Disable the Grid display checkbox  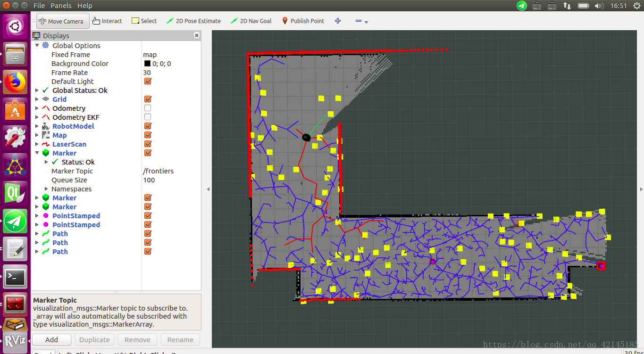click(x=148, y=99)
